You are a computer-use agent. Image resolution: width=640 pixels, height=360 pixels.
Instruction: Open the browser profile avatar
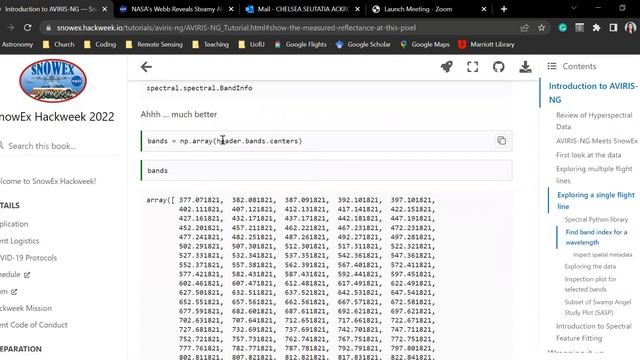pos(630,28)
